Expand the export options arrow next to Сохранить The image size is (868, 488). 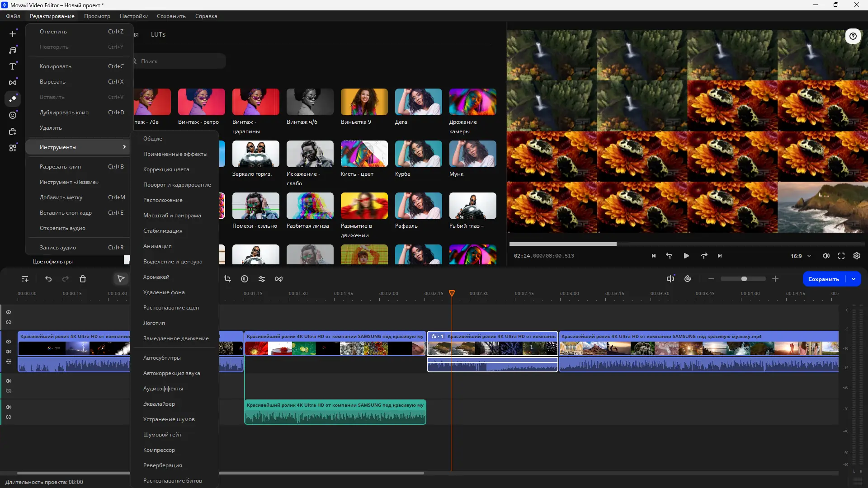click(854, 279)
